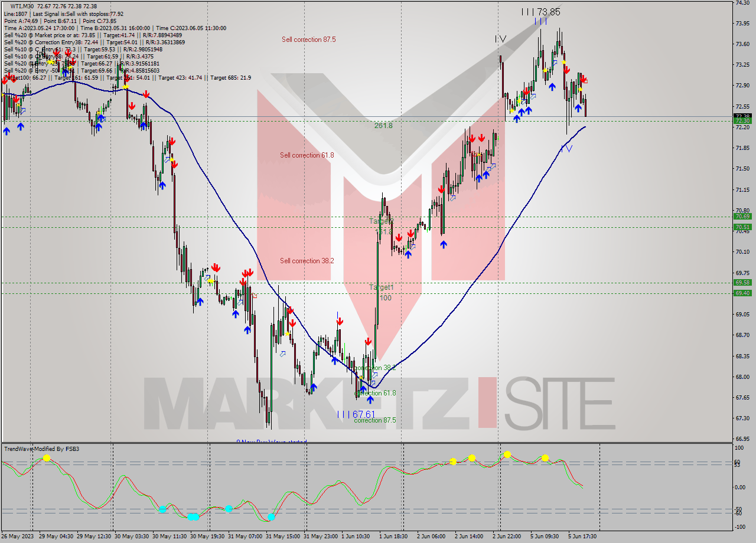Click the 30 May 03:30 time label
The height and width of the screenshot is (543, 756).
click(x=132, y=537)
